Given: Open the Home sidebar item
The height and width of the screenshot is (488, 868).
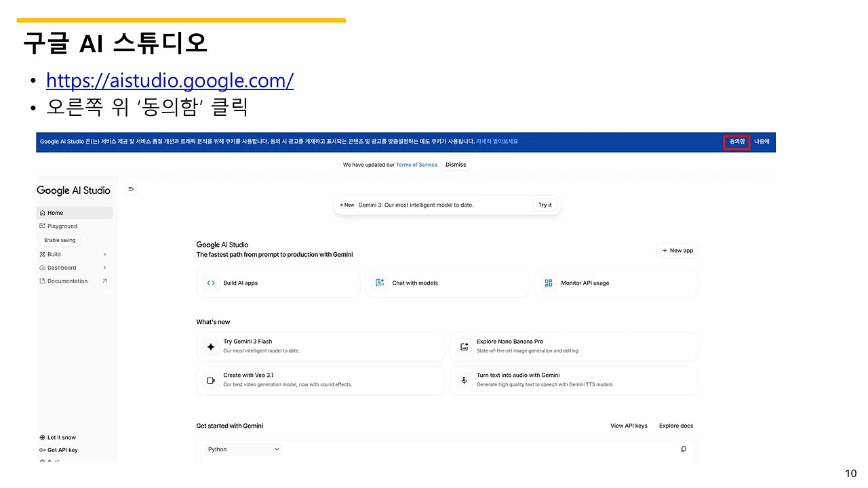Looking at the screenshot, I should pos(75,213).
